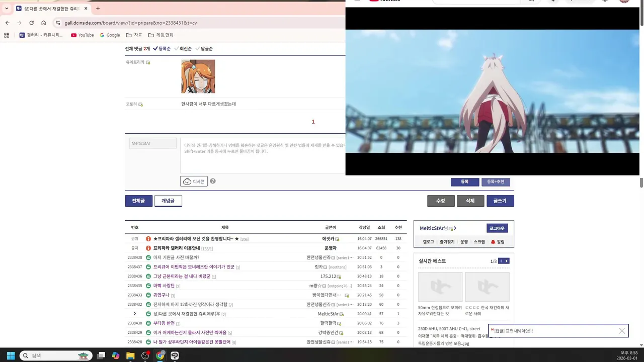Reload the current page
Image resolution: width=644 pixels, height=362 pixels.
click(31, 23)
